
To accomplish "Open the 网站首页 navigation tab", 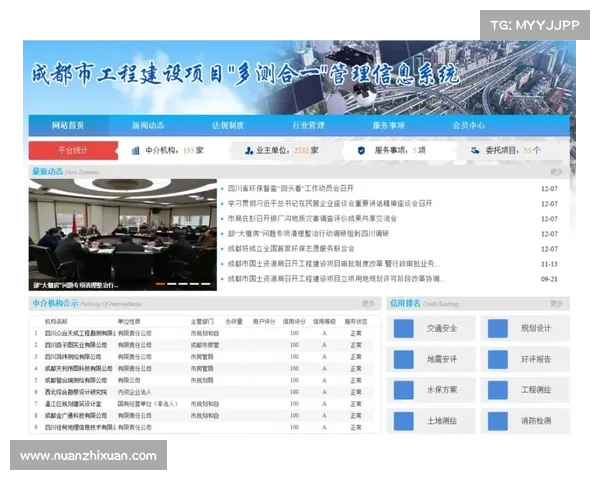I will point(68,125).
